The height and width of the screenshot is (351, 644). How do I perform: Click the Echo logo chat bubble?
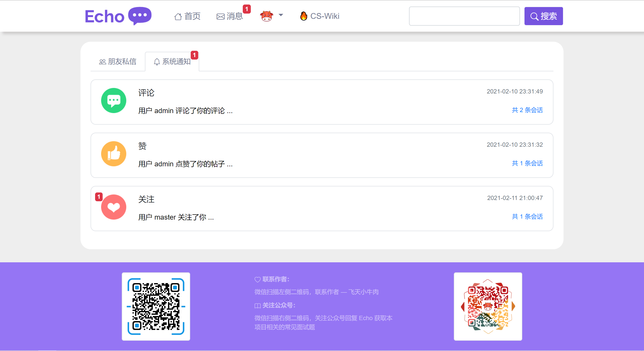140,16
